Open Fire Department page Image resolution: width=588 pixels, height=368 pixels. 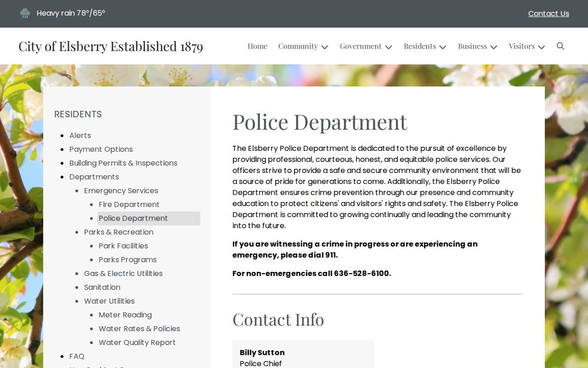pyautogui.click(x=129, y=204)
